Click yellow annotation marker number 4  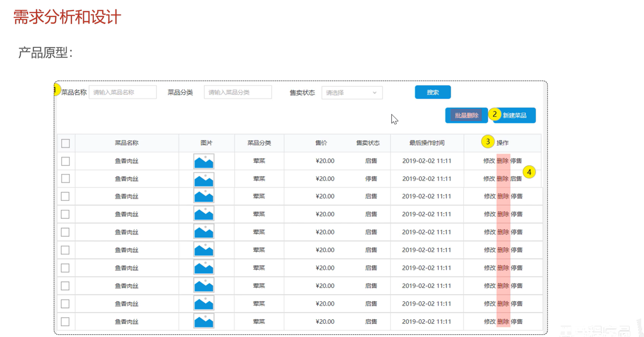529,172
